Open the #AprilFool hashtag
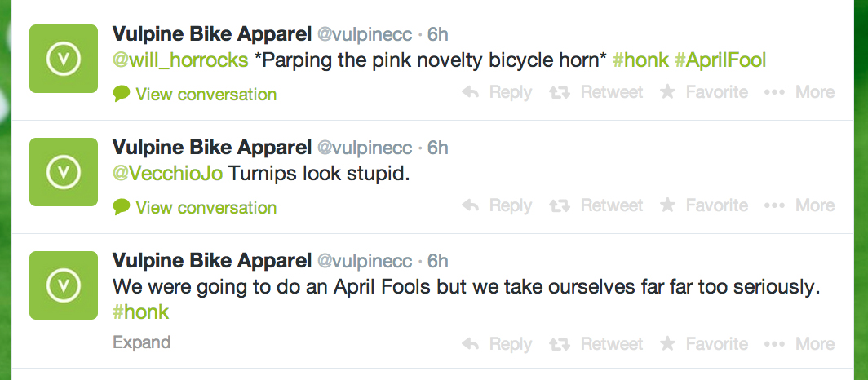The height and width of the screenshot is (380, 868). pyautogui.click(x=720, y=60)
